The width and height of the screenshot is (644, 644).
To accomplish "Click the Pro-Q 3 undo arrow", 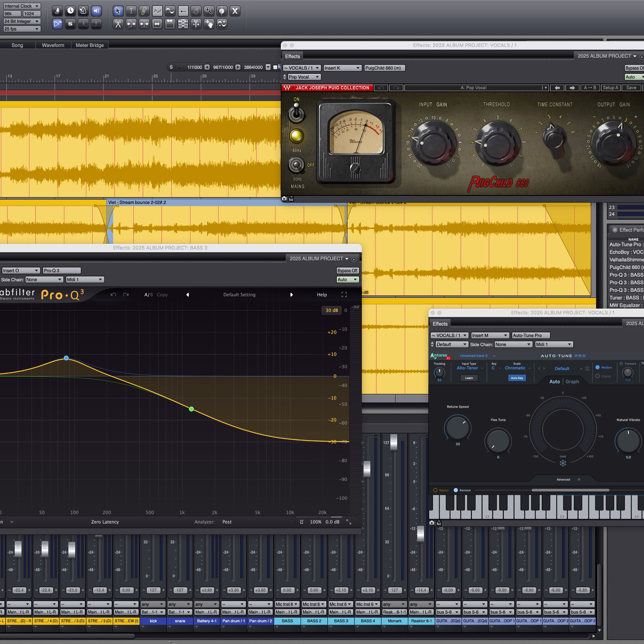I will (113, 294).
